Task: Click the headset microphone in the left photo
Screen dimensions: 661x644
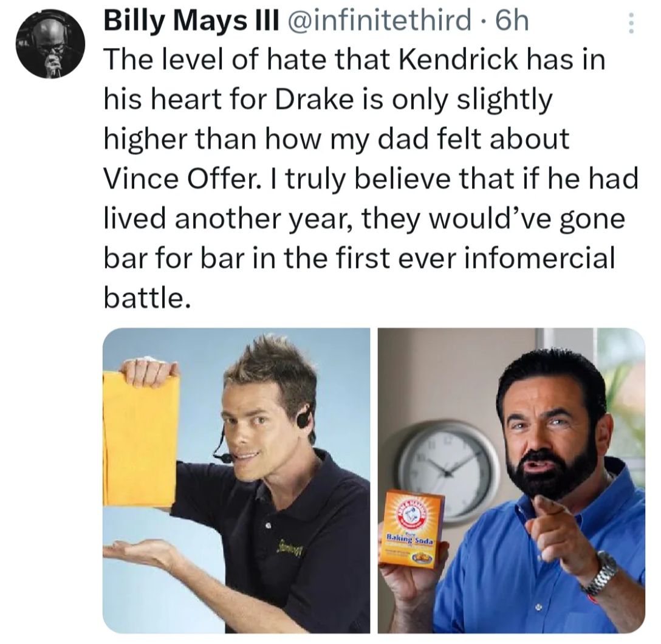Action: click(x=224, y=457)
